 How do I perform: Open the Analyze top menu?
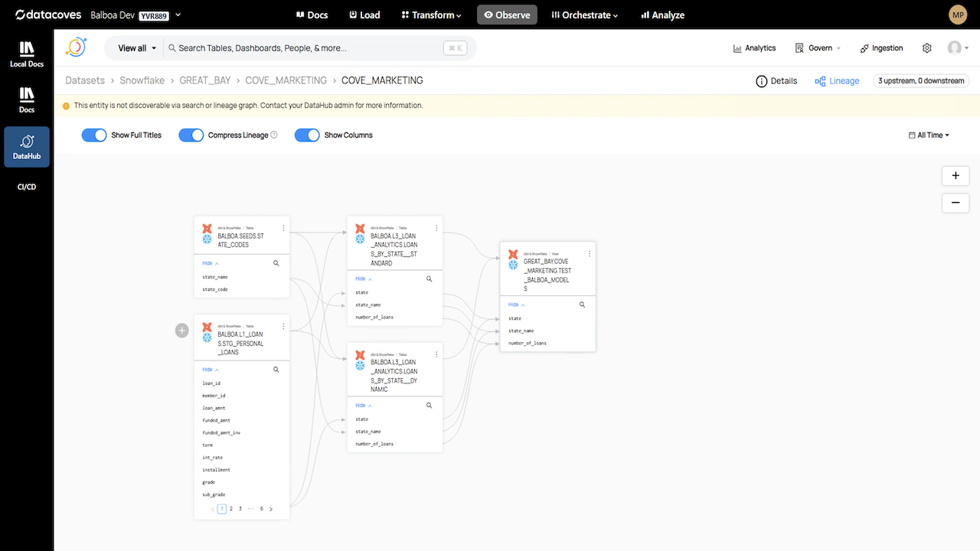pyautogui.click(x=663, y=15)
